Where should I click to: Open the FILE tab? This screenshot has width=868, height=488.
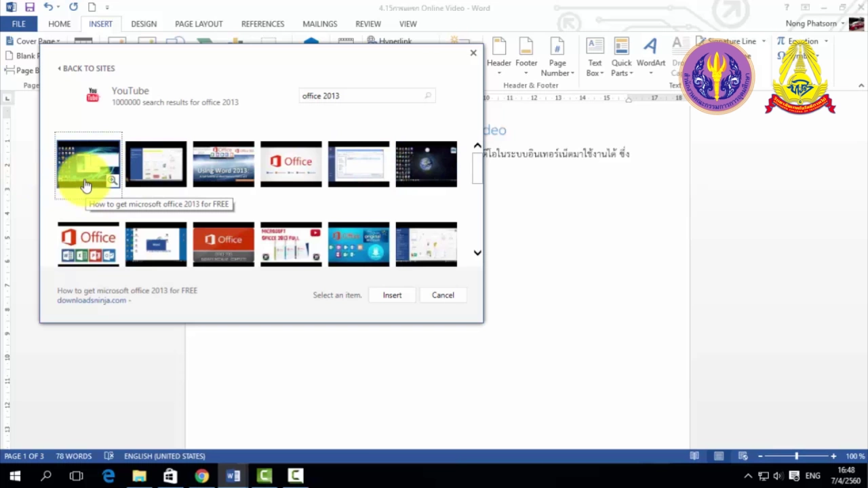coord(18,24)
